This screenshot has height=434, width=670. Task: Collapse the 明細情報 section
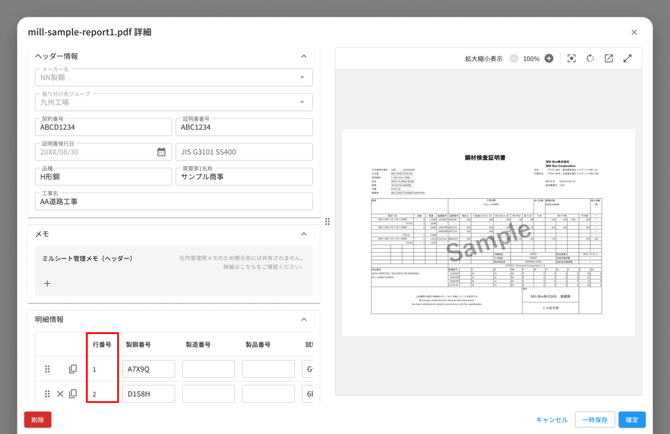(x=304, y=320)
